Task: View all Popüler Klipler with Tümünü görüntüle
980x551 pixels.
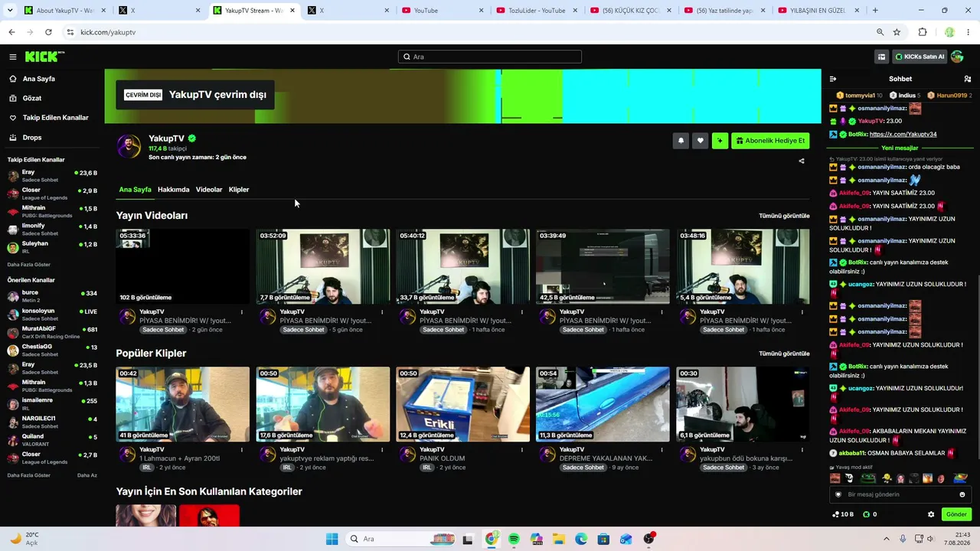Action: tap(784, 354)
